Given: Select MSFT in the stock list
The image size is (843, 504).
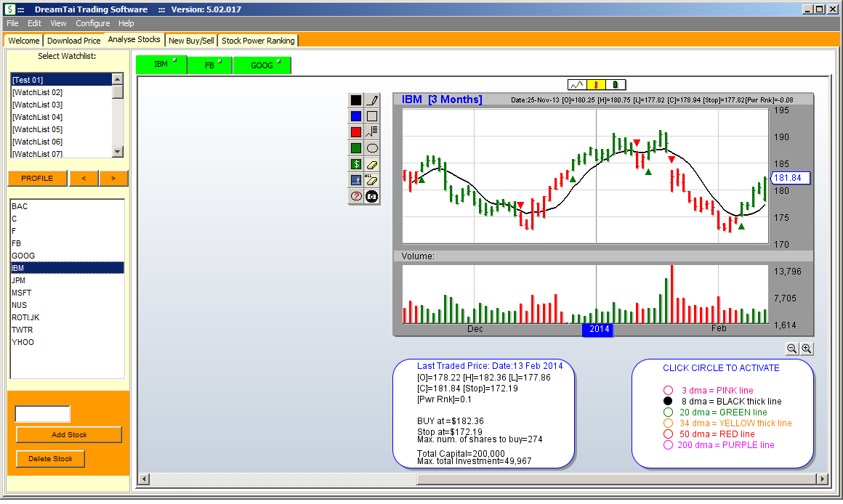Looking at the screenshot, I should tap(67, 293).
